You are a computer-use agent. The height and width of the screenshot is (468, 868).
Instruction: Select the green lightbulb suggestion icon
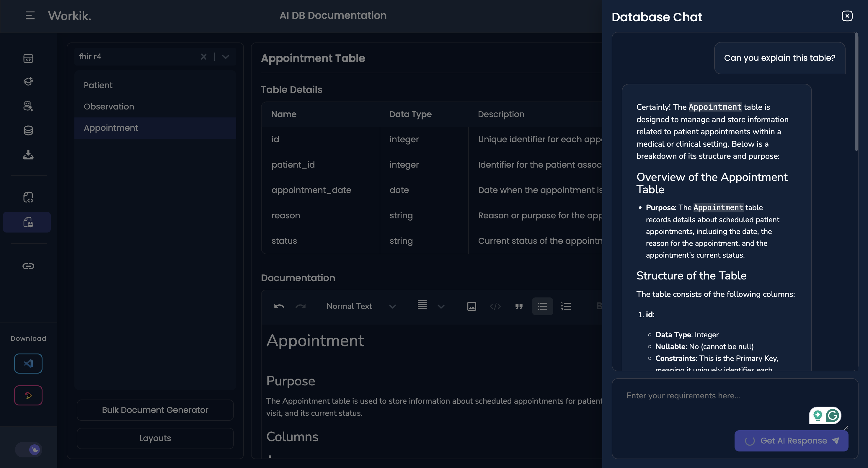[x=818, y=415]
